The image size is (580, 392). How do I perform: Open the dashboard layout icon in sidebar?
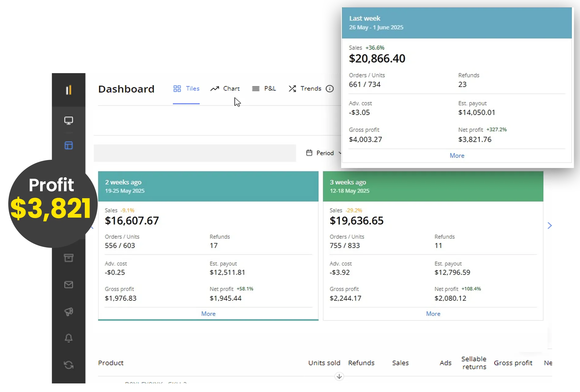[x=69, y=145]
